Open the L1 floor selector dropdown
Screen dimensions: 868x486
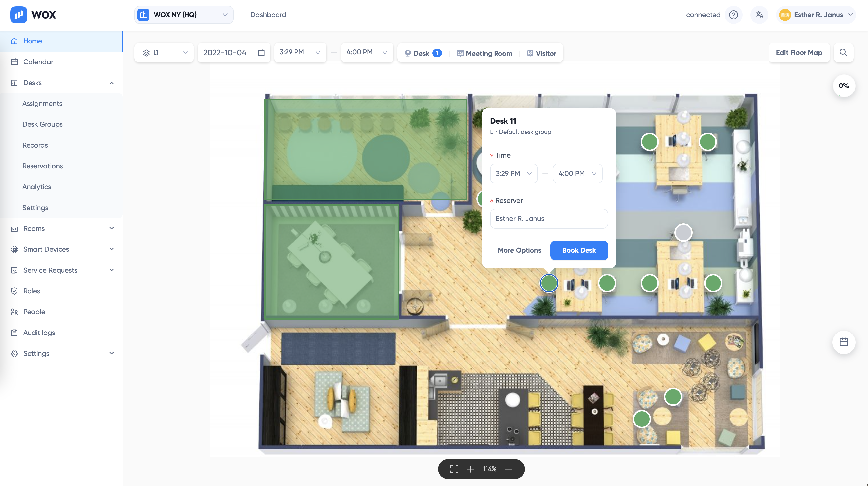[164, 53]
